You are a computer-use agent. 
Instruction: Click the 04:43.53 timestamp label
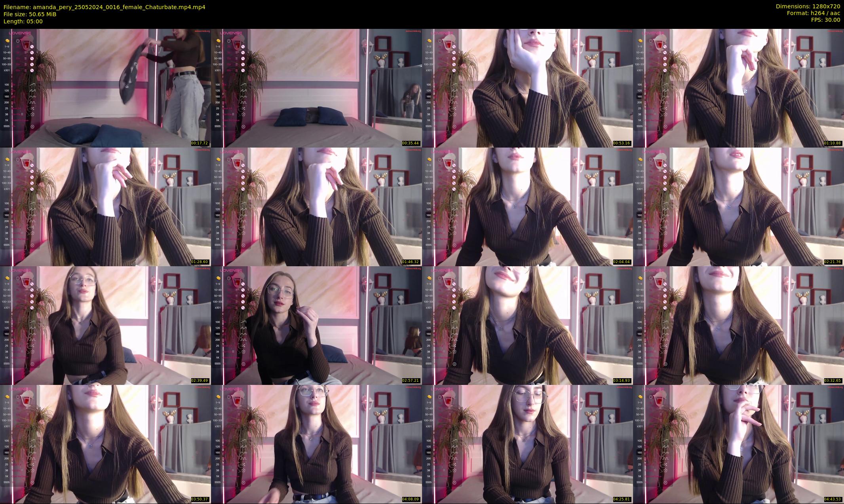[833, 499]
